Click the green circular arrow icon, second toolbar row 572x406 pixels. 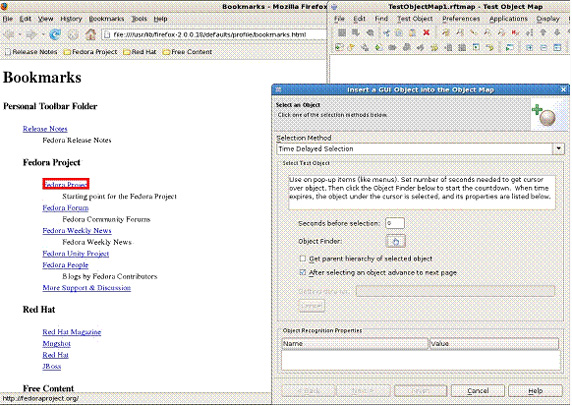379,47
